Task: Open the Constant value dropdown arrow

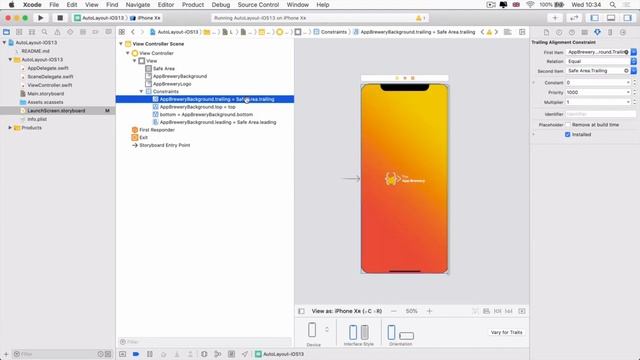Action: (628, 82)
